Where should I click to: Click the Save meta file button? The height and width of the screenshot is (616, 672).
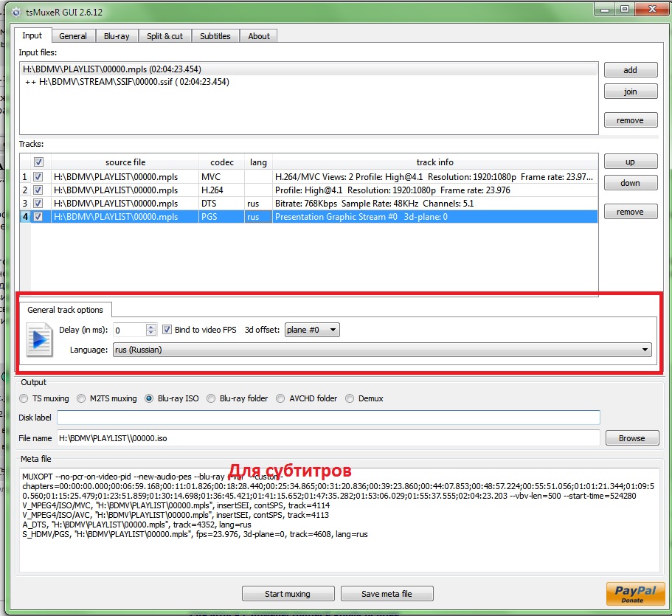[387, 594]
